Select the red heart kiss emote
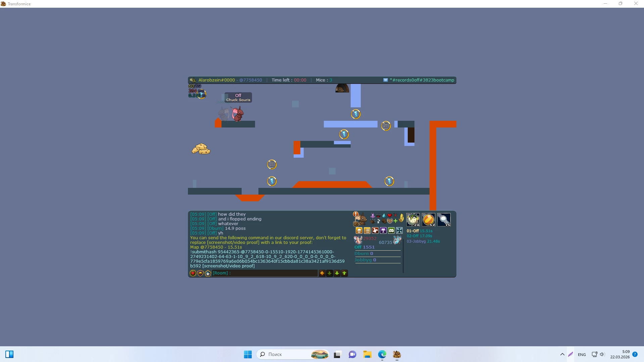This screenshot has height=362, width=644. coord(390,215)
